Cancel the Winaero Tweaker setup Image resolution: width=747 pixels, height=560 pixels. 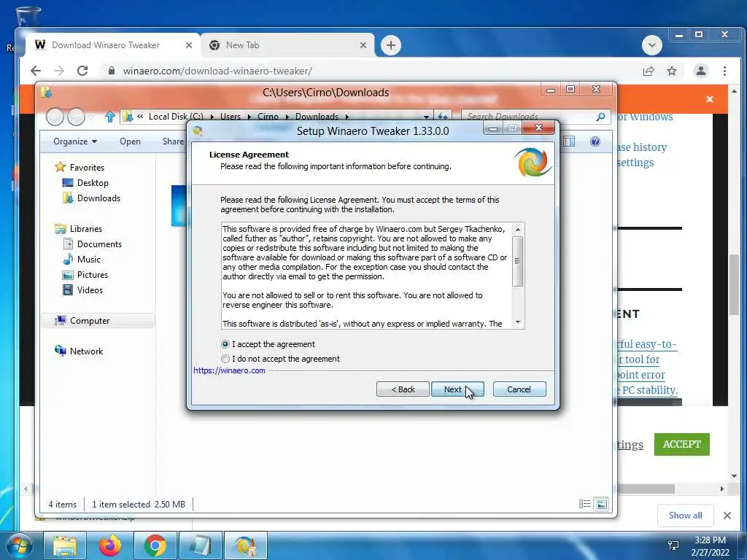pos(519,389)
